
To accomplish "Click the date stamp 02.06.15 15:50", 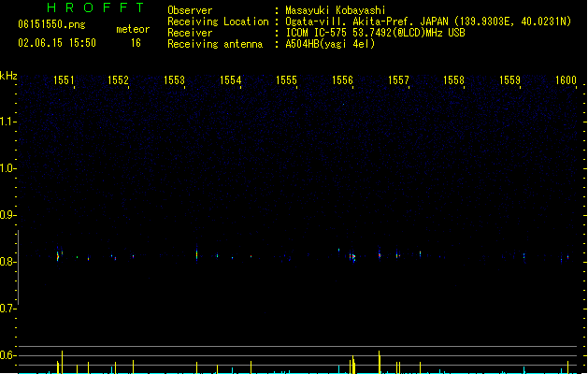I will click(57, 43).
